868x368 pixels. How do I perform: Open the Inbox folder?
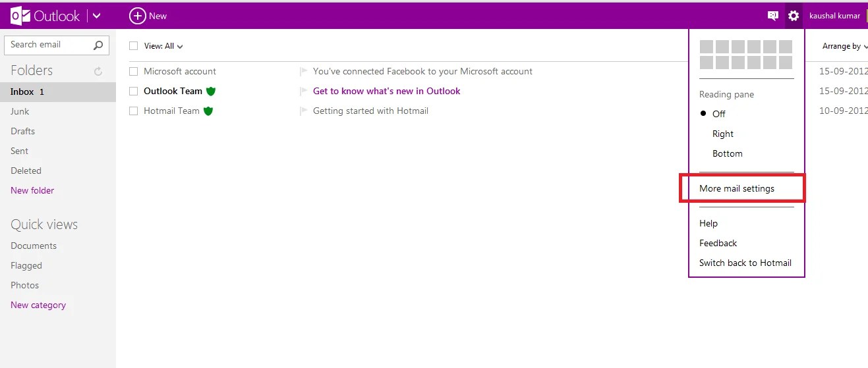coord(58,92)
